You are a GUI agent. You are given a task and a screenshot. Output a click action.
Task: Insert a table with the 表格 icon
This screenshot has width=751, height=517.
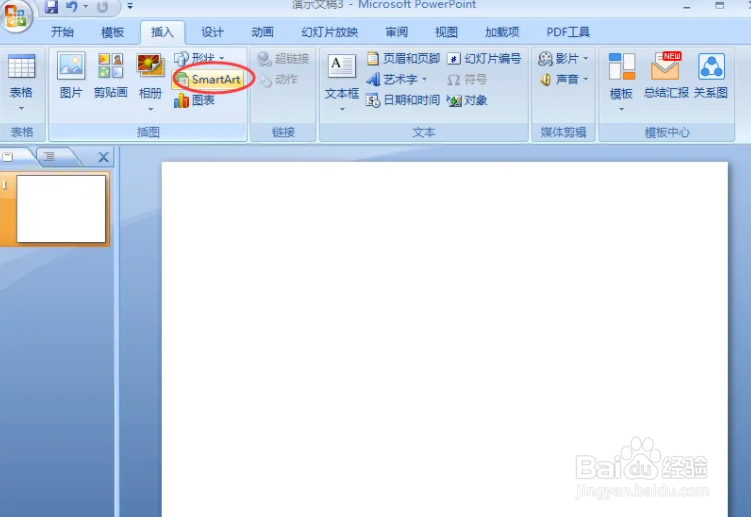(22, 67)
